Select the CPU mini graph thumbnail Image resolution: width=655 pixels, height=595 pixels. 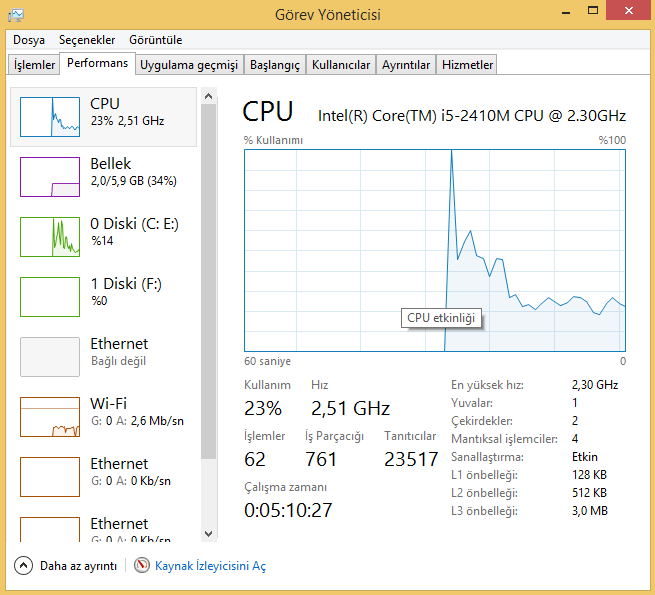50,117
